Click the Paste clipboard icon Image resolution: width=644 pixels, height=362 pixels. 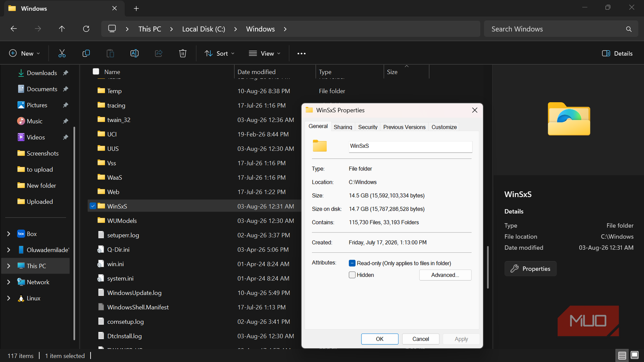click(x=110, y=53)
